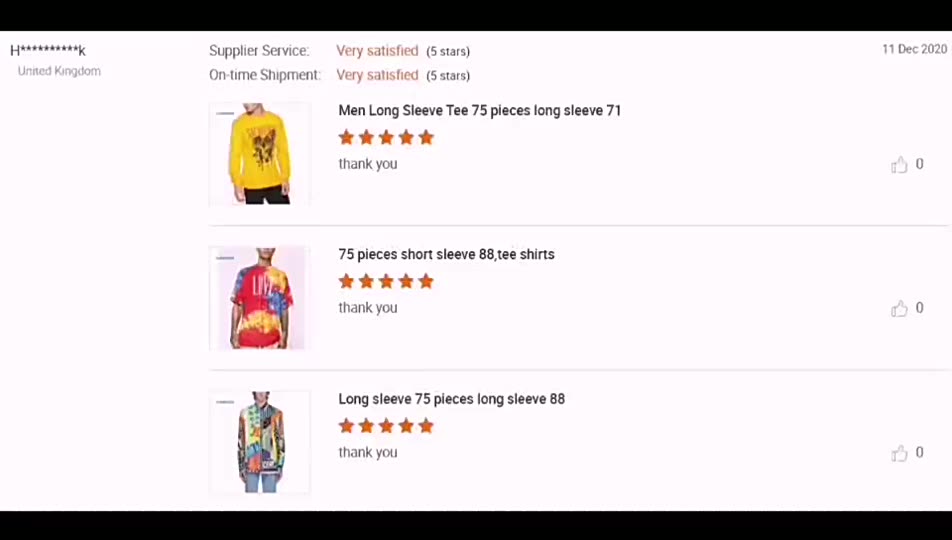This screenshot has height=540, width=952.
Task: Open the red tie-dye short sleeve thumbnail
Action: click(x=260, y=298)
